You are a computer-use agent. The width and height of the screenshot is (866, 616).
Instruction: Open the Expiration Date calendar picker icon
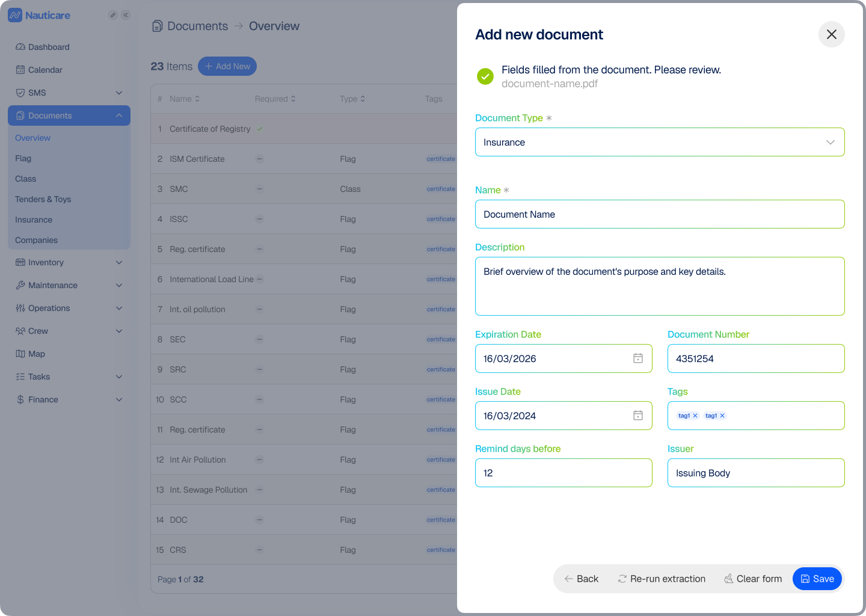click(638, 359)
